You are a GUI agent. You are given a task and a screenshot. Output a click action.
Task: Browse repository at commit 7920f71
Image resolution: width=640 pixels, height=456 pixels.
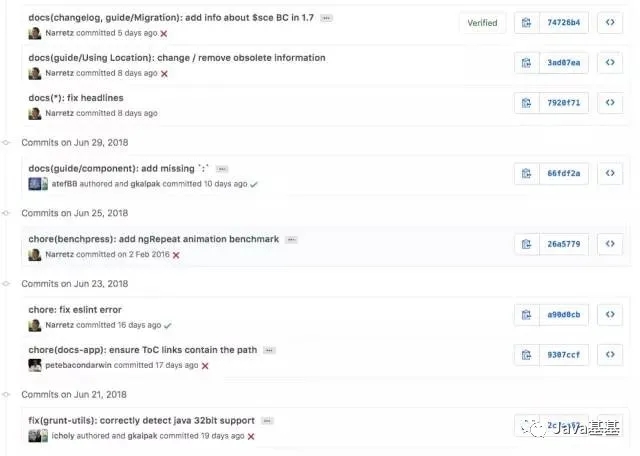click(x=609, y=102)
